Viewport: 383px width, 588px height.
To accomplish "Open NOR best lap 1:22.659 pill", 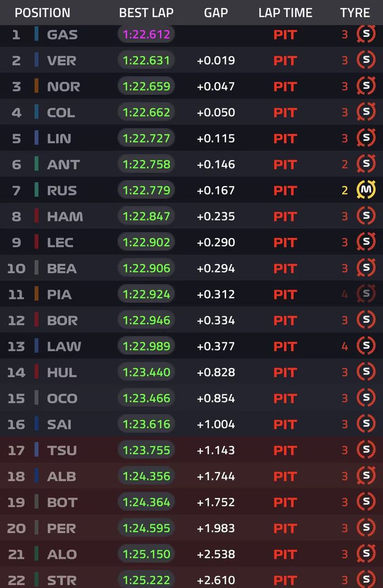I will [146, 86].
